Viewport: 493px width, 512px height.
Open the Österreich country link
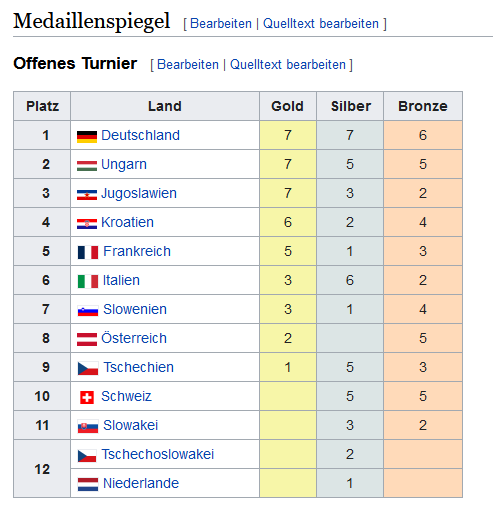134,338
